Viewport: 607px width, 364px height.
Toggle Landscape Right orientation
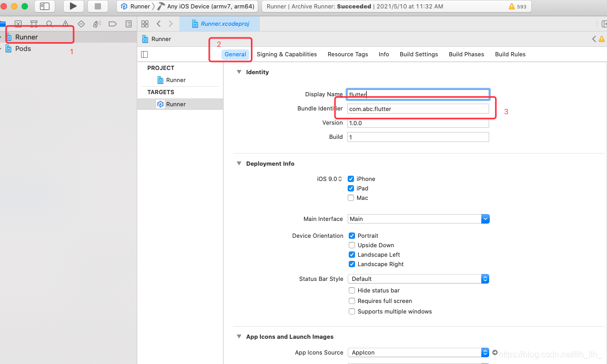352,264
